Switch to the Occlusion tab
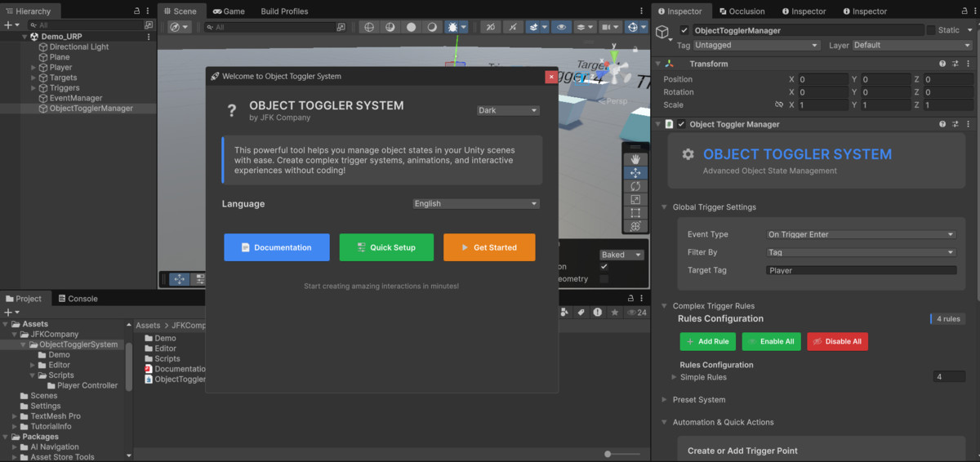The height and width of the screenshot is (462, 980). [x=742, y=11]
